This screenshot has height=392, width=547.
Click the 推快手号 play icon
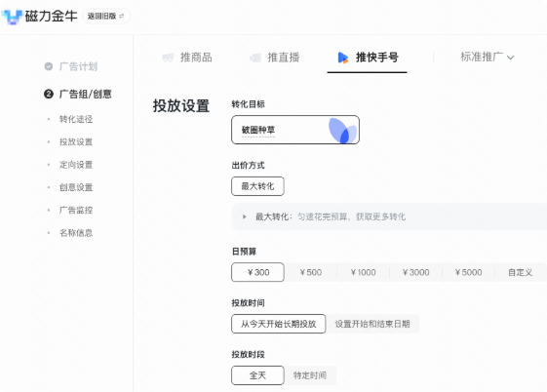[x=343, y=58]
